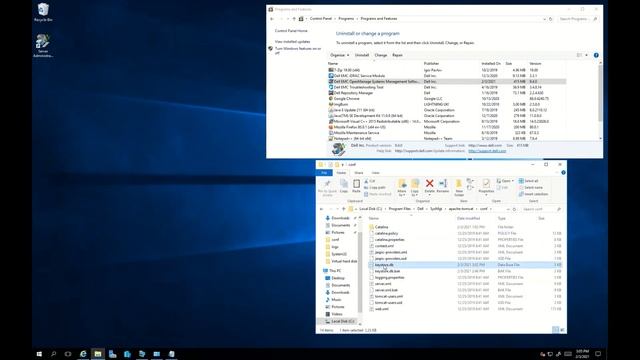Click Up arrow in File Explorer navigation
640x360 pixels.
coord(343,209)
